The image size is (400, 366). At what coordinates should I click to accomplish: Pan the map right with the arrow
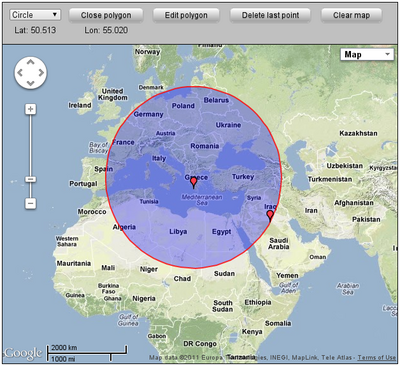[41, 73]
